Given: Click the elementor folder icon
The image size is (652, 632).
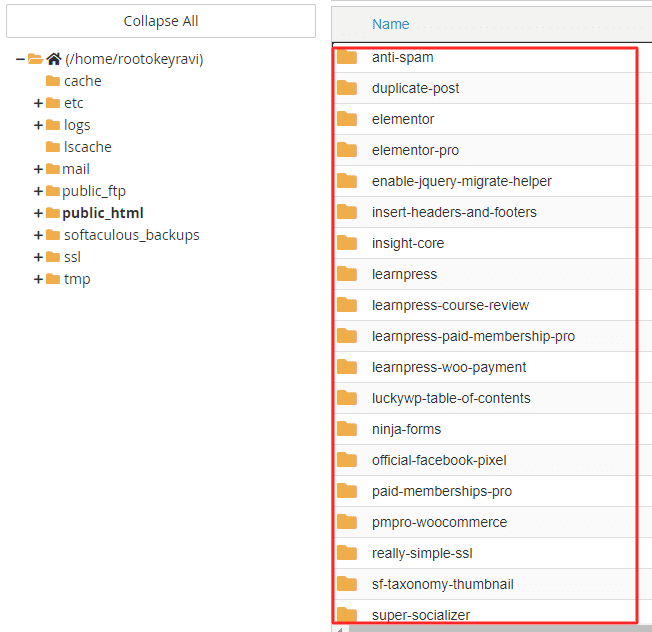Looking at the screenshot, I should pyautogui.click(x=347, y=119).
